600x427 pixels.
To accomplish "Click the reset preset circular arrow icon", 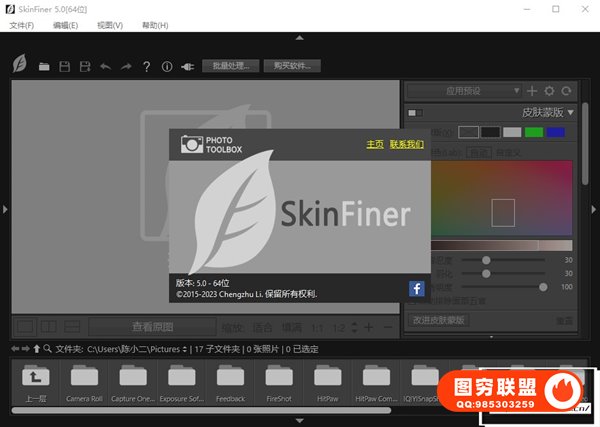I will coord(566,91).
